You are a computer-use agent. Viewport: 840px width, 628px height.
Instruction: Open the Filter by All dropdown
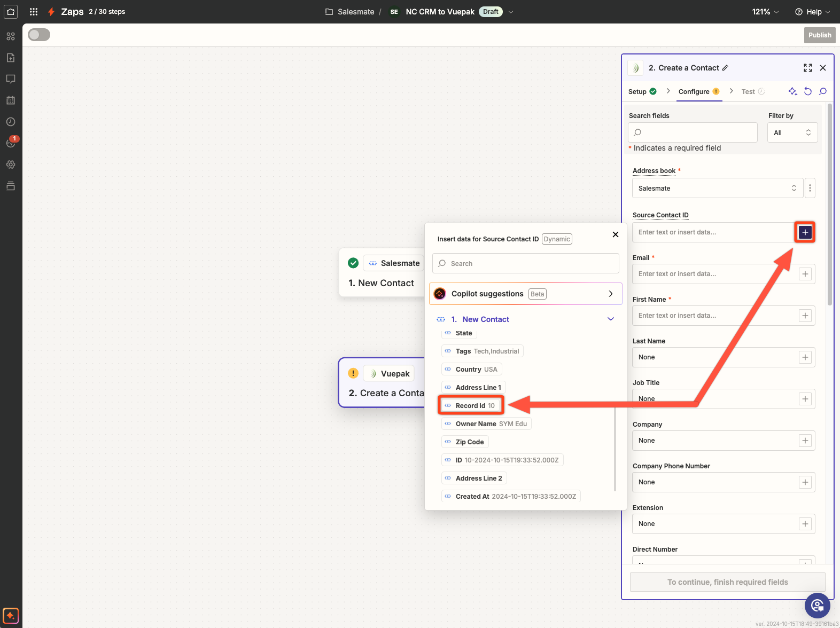tap(792, 132)
